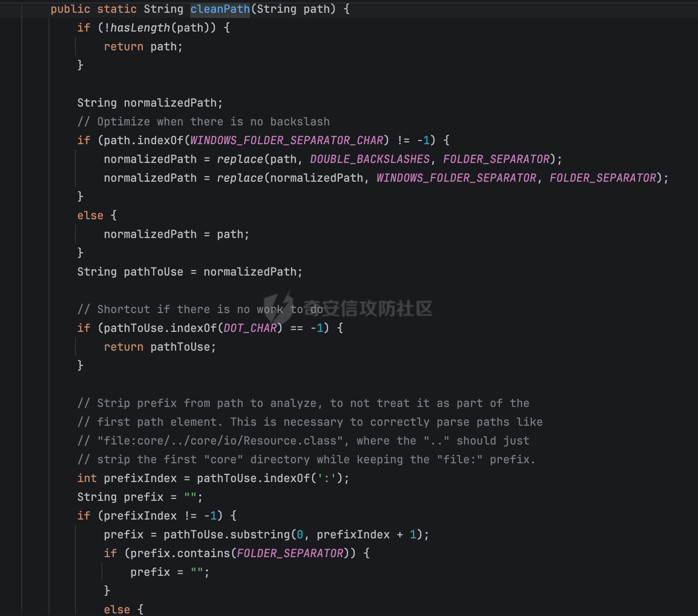698x616 pixels.
Task: Click 'String normalizedPath;' declaration line
Action: point(150,103)
